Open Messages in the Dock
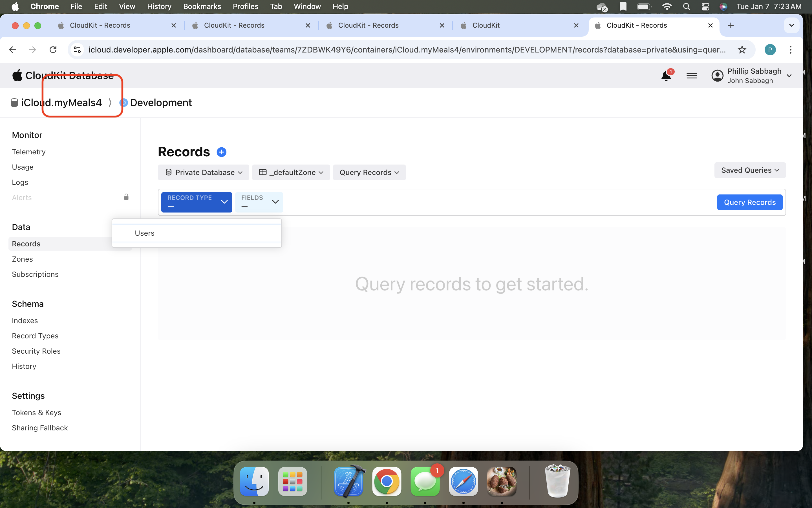 425,481
